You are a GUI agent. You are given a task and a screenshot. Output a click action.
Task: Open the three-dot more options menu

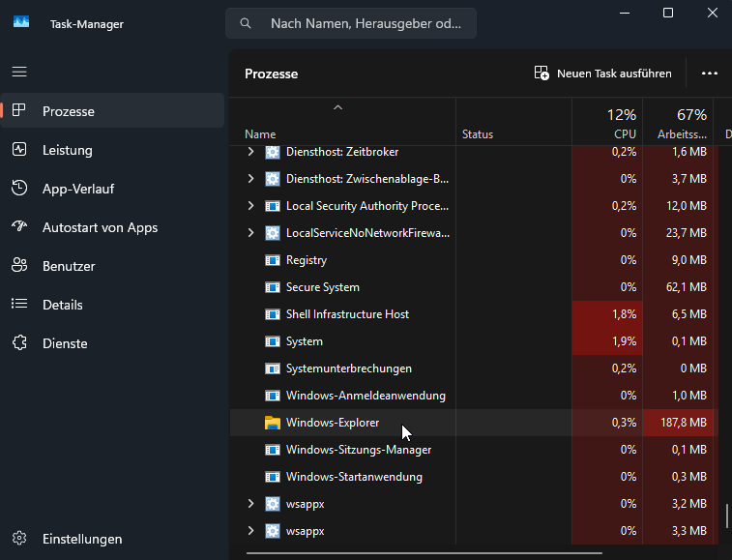[710, 74]
